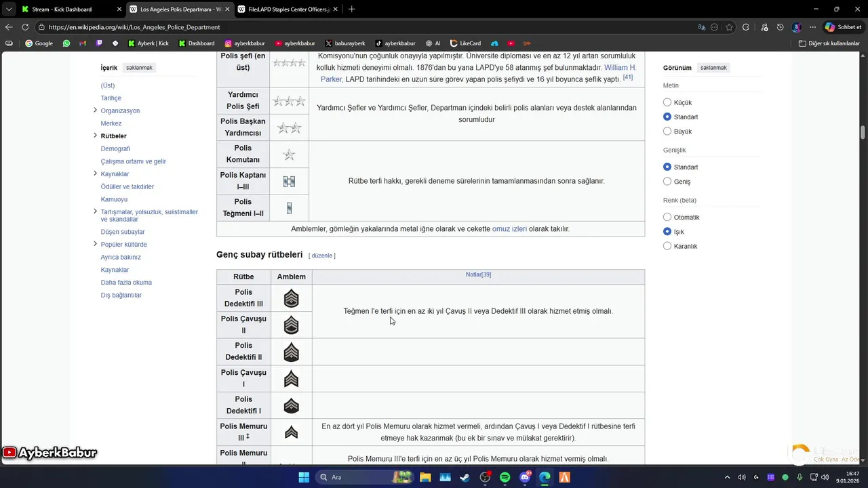This screenshot has width=868, height=488.
Task: Expand the Kaynaklar section above Ödüller ve takdirler
Action: pyautogui.click(x=95, y=174)
